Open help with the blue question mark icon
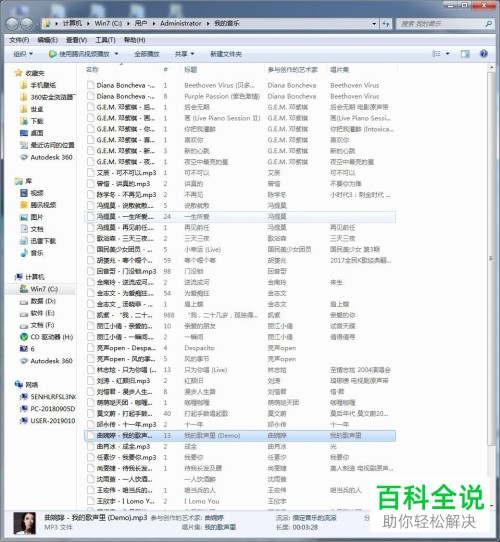This screenshot has width=500, height=542. click(484, 54)
